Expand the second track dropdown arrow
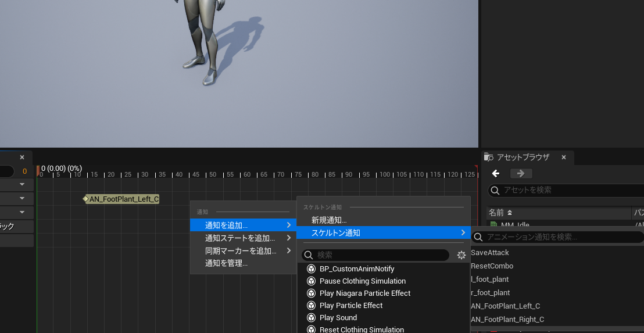644x333 pixels. [x=22, y=199]
